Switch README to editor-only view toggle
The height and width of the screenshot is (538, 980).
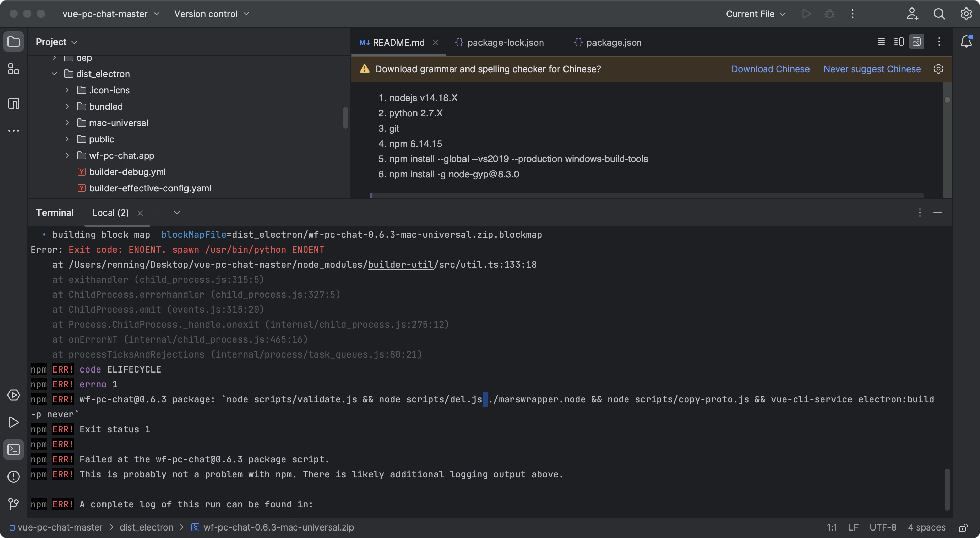(881, 42)
